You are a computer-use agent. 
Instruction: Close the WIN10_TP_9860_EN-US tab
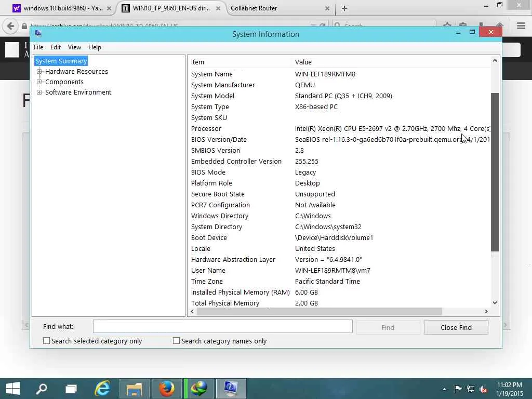pos(218,8)
